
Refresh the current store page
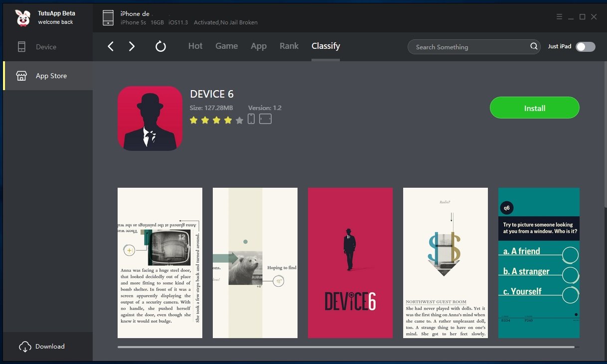(x=160, y=47)
